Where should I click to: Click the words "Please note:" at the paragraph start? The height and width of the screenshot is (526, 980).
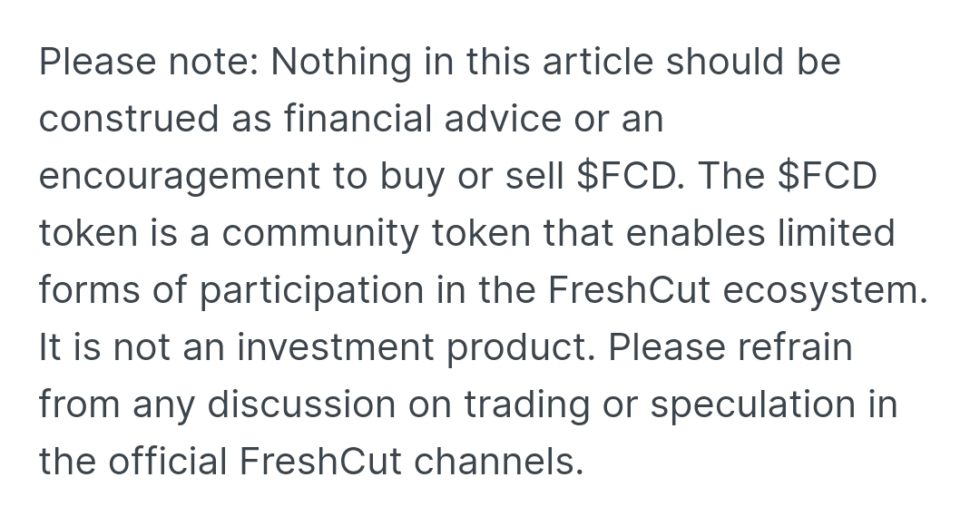click(149, 62)
